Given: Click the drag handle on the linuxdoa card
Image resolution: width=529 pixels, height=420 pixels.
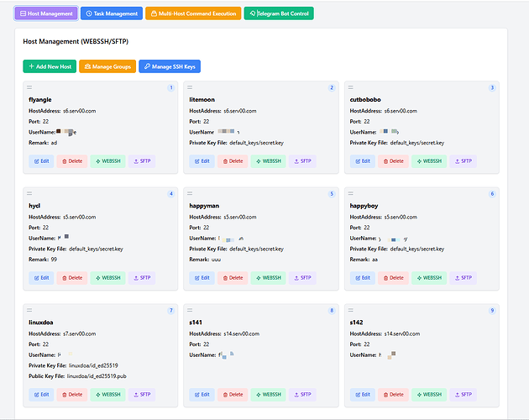Looking at the screenshot, I should click(29, 310).
